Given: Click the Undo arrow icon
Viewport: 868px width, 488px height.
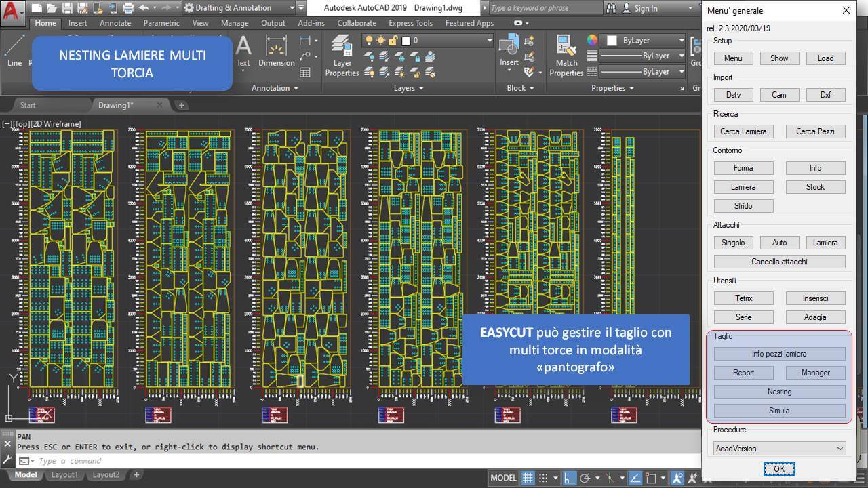Looking at the screenshot, I should [143, 8].
